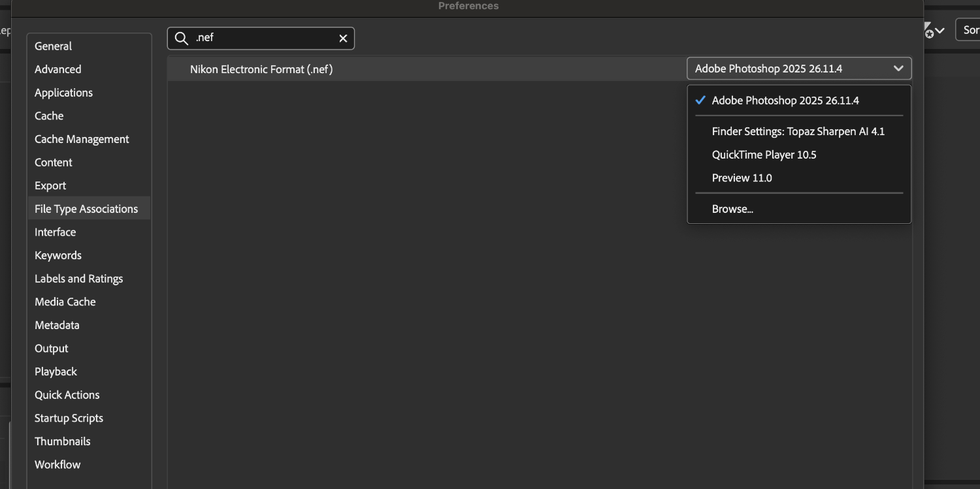The image size is (980, 489).
Task: Click Browse... to choose another application
Action: pos(732,209)
